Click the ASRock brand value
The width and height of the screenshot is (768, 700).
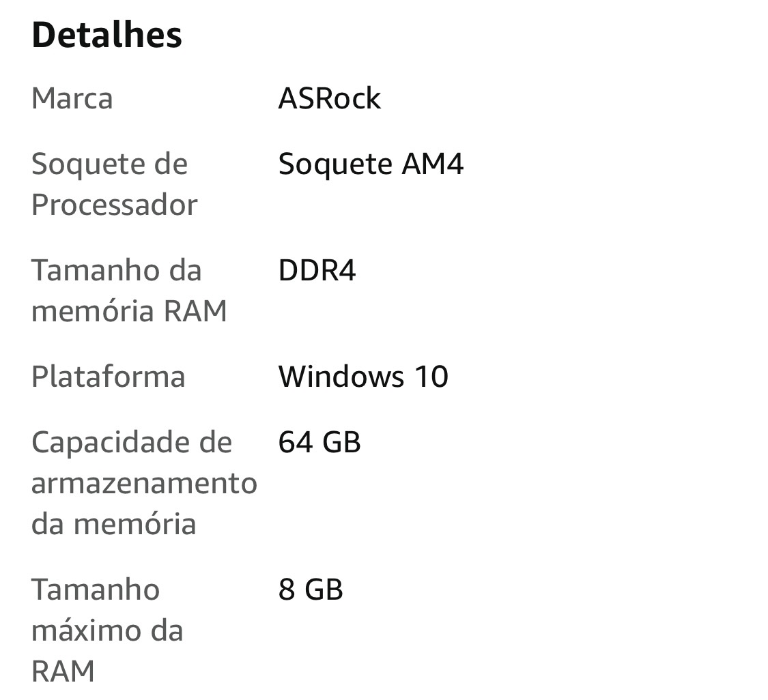click(329, 98)
